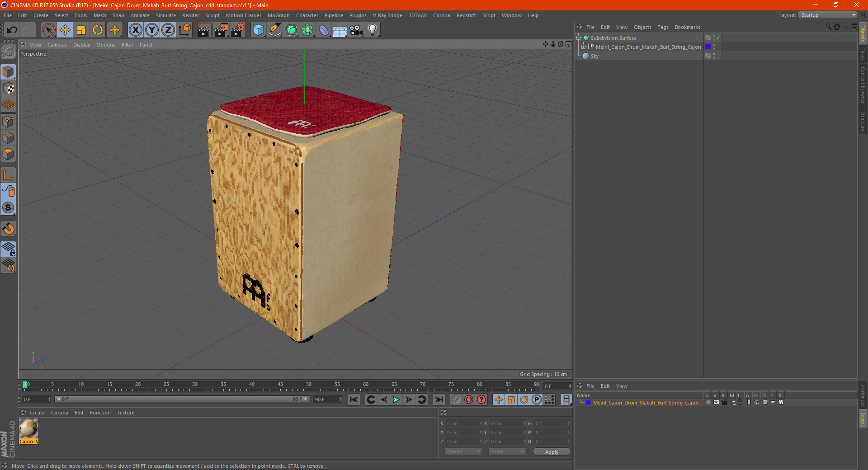
Task: Add a Cube primitive object
Action: [258, 30]
